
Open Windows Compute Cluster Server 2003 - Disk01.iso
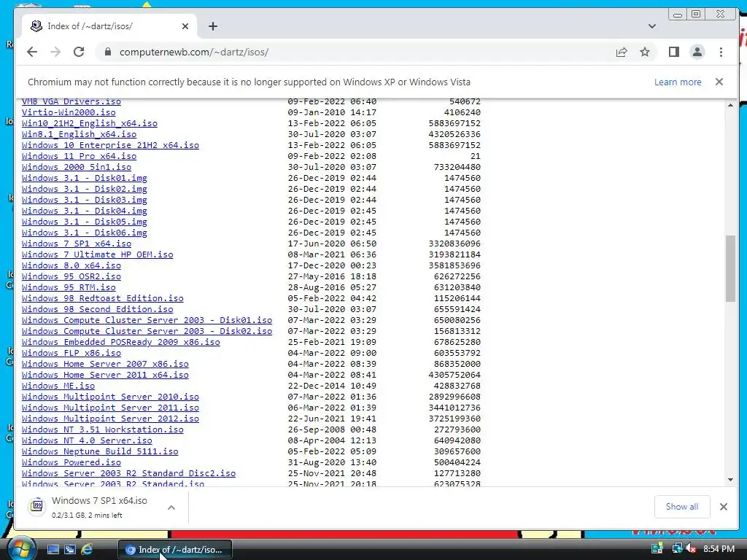pos(147,321)
